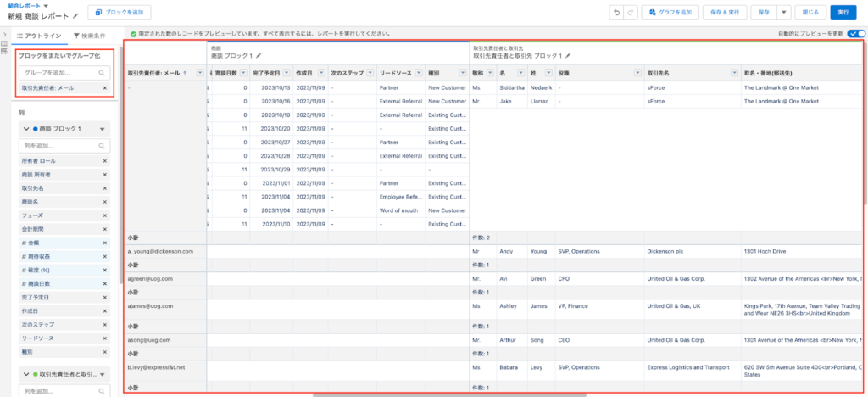Collapse the 商談 ブロック 1 section chevron

[x=26, y=129]
